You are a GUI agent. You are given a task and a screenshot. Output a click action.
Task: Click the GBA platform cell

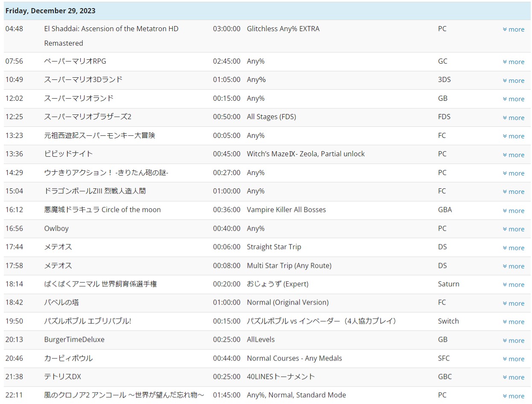[x=445, y=210]
